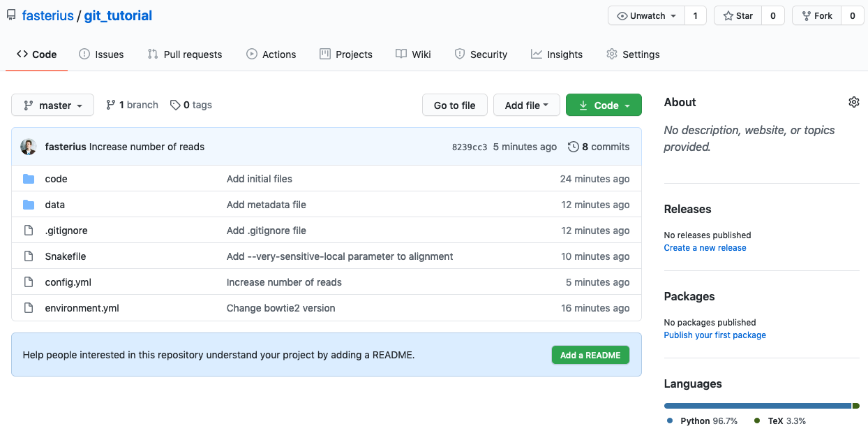
Task: Open the repository Settings tab
Action: click(x=633, y=54)
